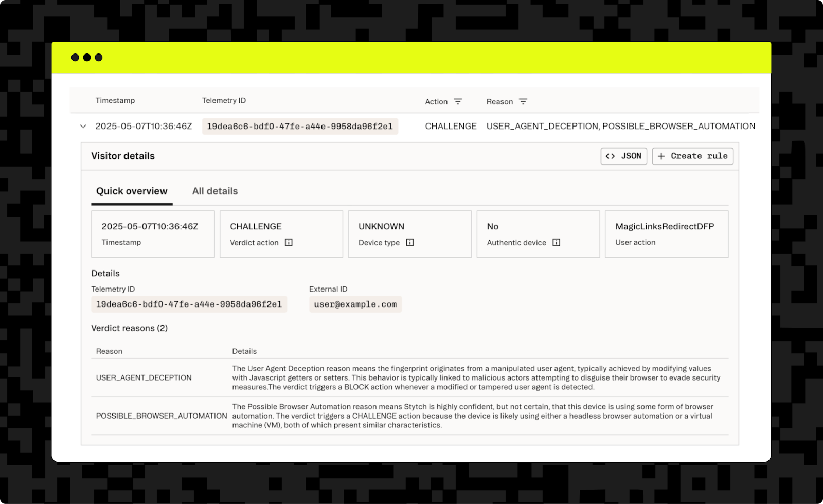Viewport: 823px width, 504px height.
Task: Click the CHALLENGE action cell in the row
Action: [451, 127]
